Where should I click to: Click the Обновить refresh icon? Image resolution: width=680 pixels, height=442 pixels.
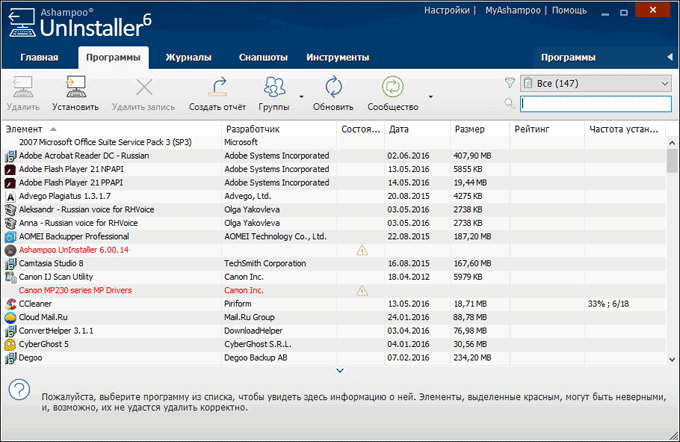(333, 87)
